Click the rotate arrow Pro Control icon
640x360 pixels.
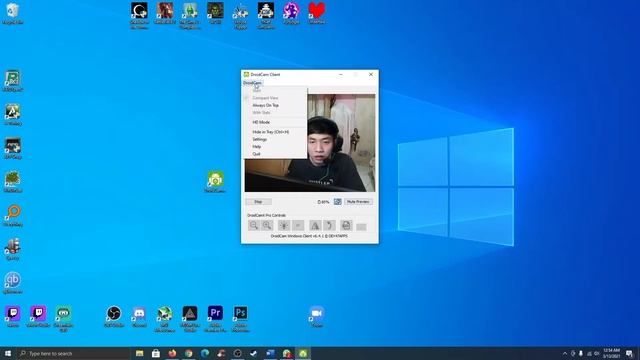pyautogui.click(x=329, y=225)
